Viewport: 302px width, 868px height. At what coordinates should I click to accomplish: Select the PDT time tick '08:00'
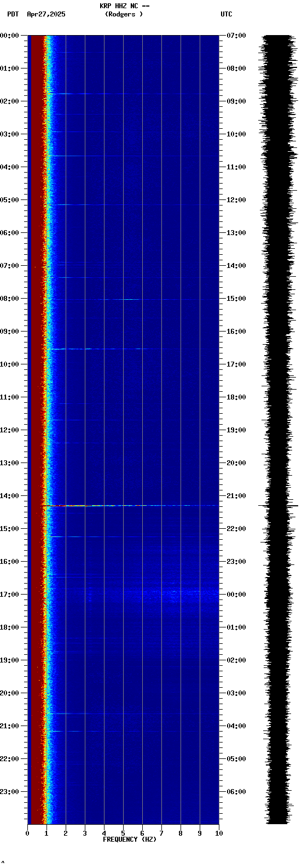point(9,299)
